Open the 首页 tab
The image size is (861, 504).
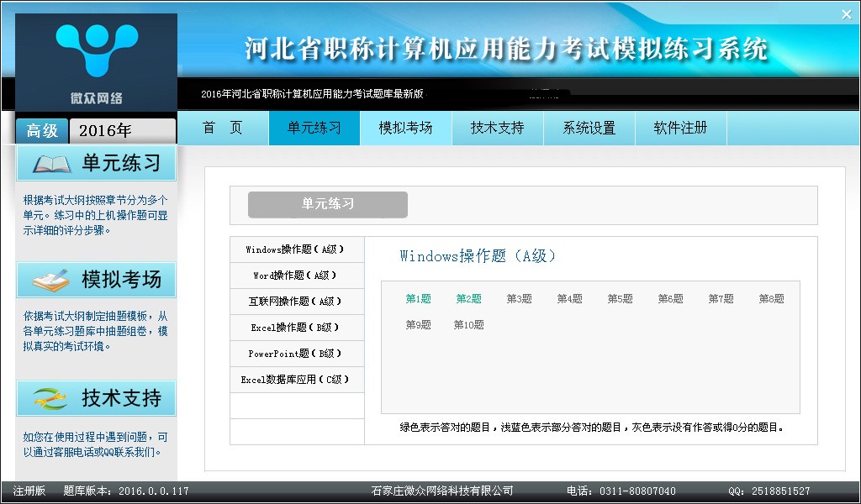click(x=223, y=128)
